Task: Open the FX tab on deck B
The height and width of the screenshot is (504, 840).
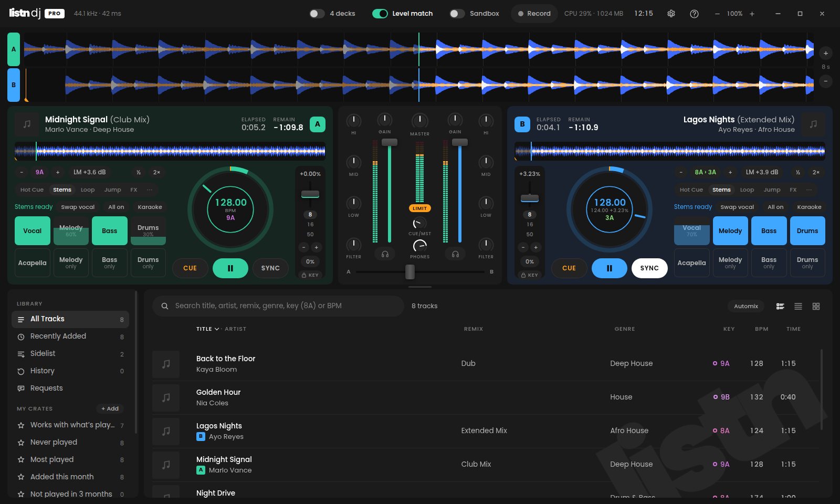Action: [x=793, y=190]
